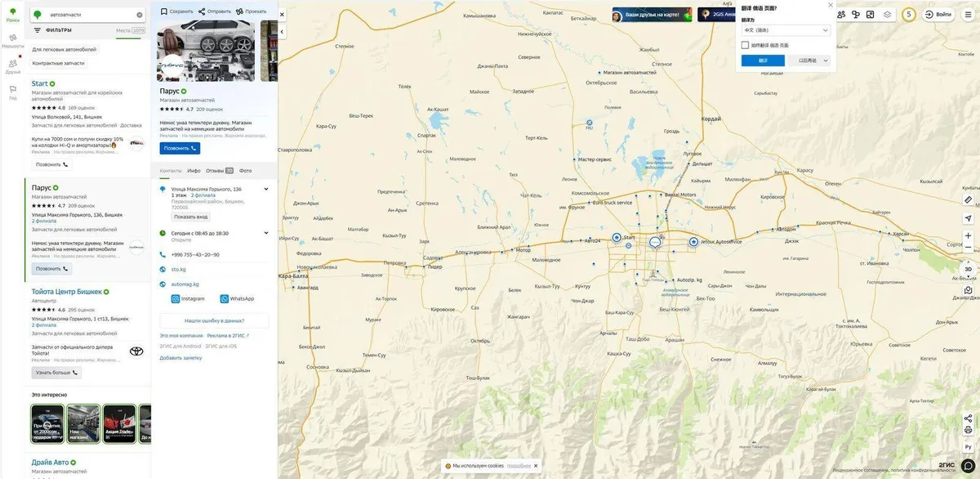Open friends on map icon
The image size is (980, 479).
tap(842, 14)
